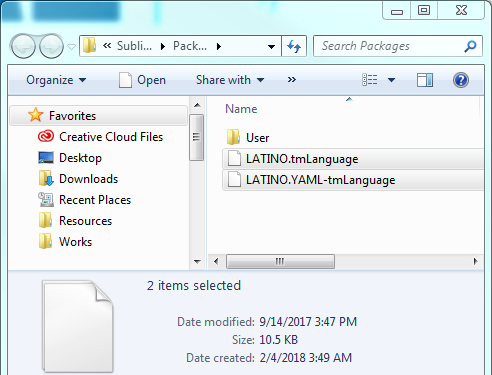Select the Subli... breadcrumb segment
Image resolution: width=492 pixels, height=375 pixels.
(134, 46)
